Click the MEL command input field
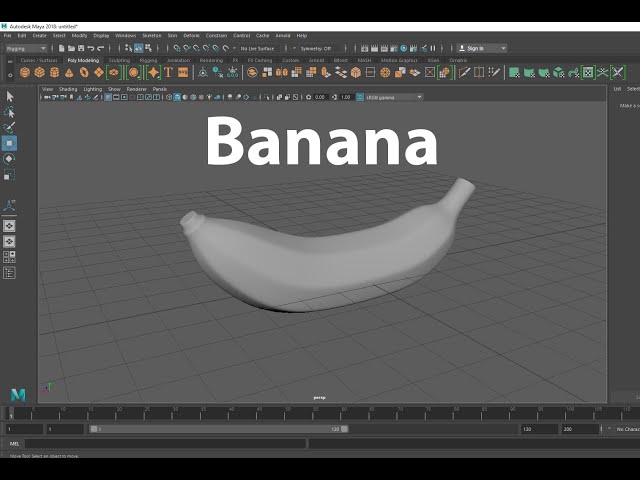 [x=165, y=444]
